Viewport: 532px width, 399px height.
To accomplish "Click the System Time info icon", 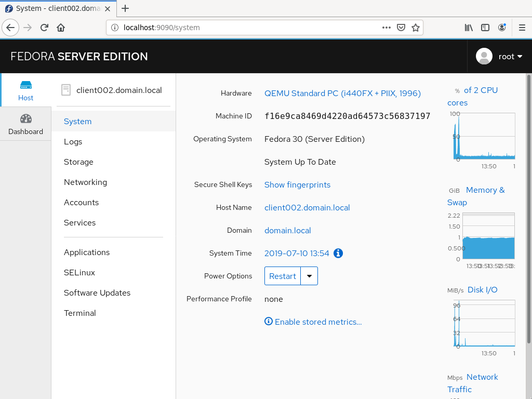I will pyautogui.click(x=338, y=253).
